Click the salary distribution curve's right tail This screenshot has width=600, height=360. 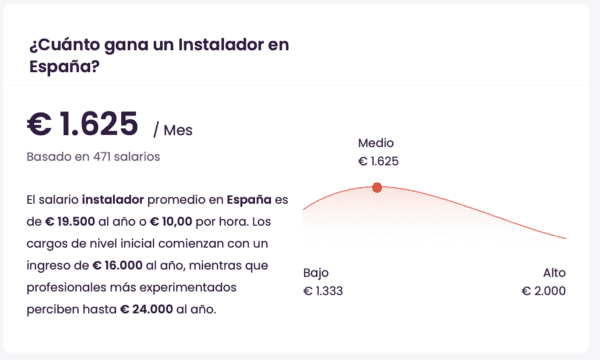[x=536, y=229]
